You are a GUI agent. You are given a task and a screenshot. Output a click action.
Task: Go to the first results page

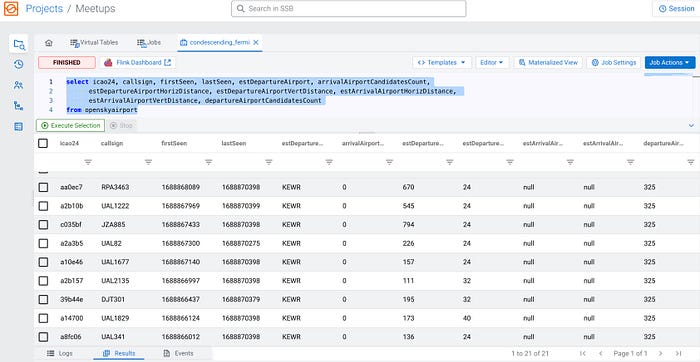(x=583, y=354)
